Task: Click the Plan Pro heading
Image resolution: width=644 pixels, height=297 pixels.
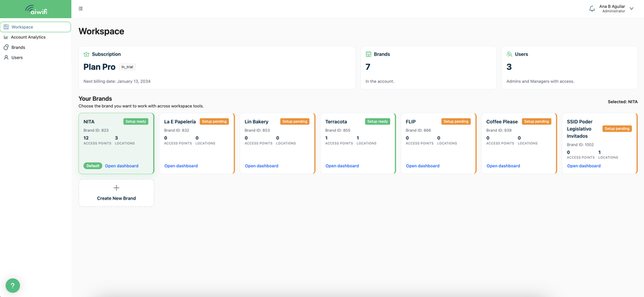Action: pyautogui.click(x=100, y=67)
